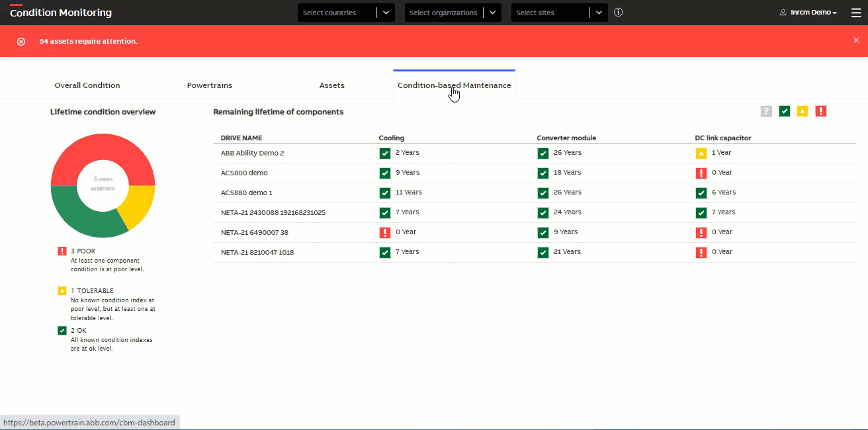
Task: Click 'Lifetime condition overview' heading
Action: click(103, 112)
